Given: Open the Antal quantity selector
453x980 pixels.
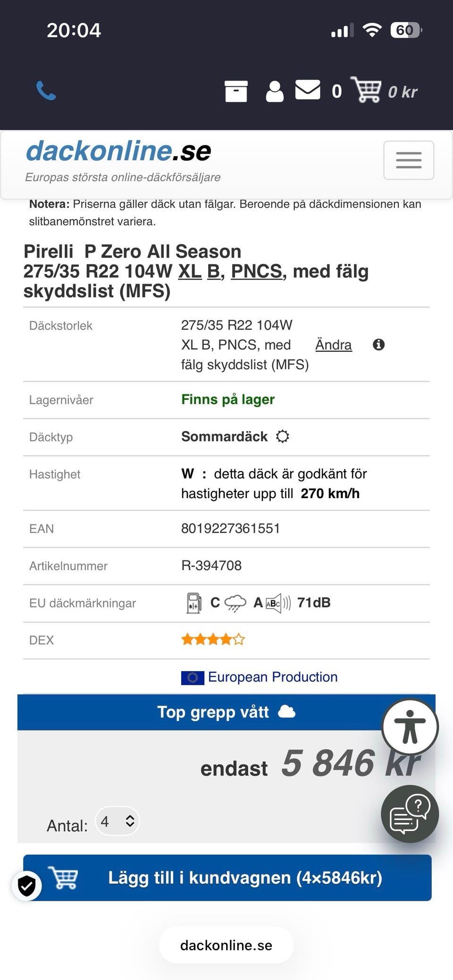Looking at the screenshot, I should click(x=117, y=821).
